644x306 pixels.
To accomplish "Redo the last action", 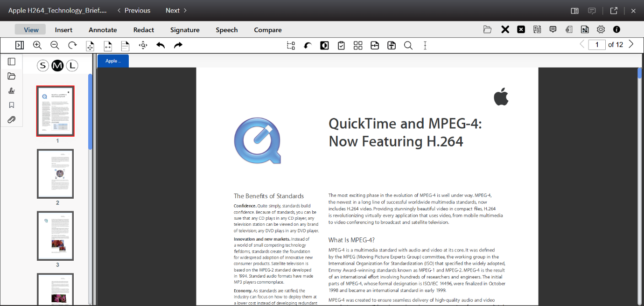I will click(178, 45).
